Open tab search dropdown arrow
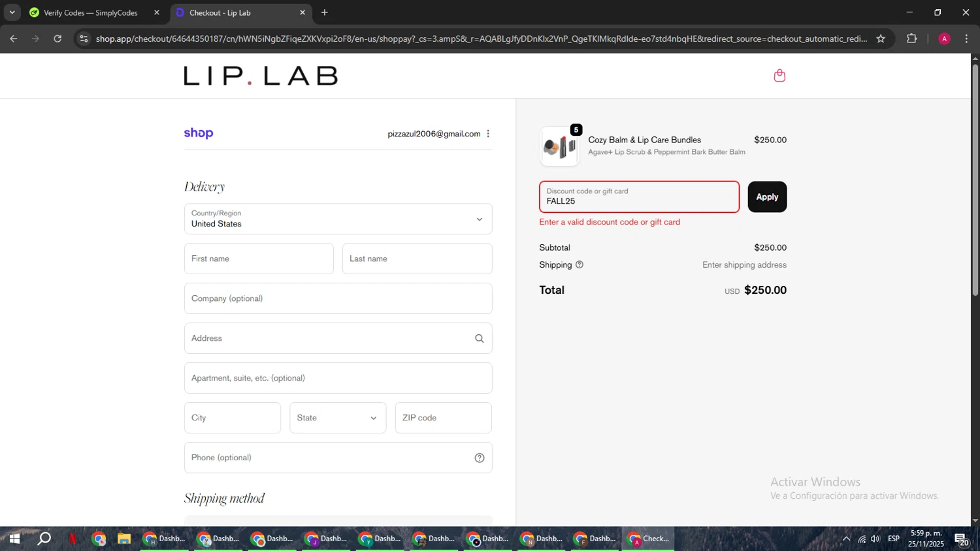Viewport: 980px width, 551px height. [x=12, y=12]
